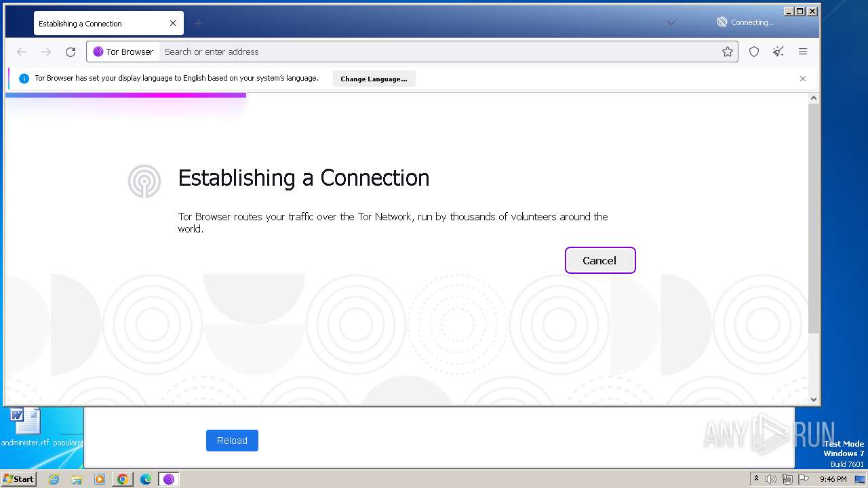Launch Internet Explorer from taskbar

pos(54,479)
